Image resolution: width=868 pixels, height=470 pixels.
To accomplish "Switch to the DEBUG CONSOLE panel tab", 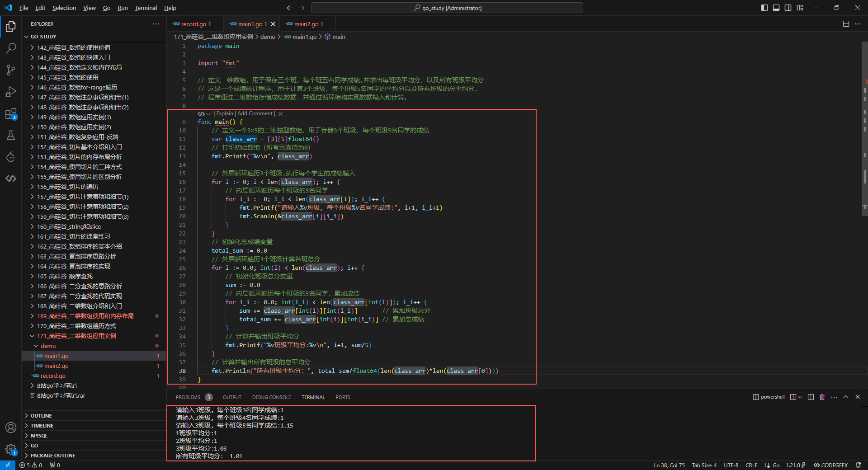I will click(x=272, y=397).
